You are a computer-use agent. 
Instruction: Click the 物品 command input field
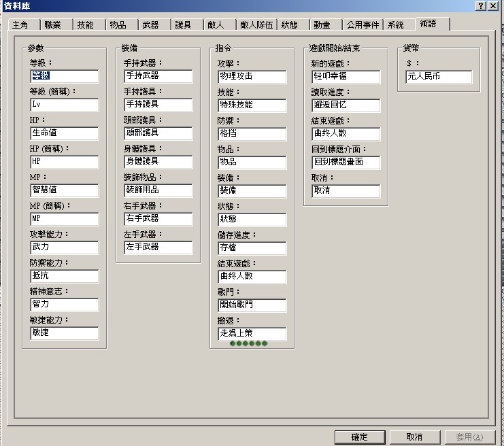click(252, 162)
